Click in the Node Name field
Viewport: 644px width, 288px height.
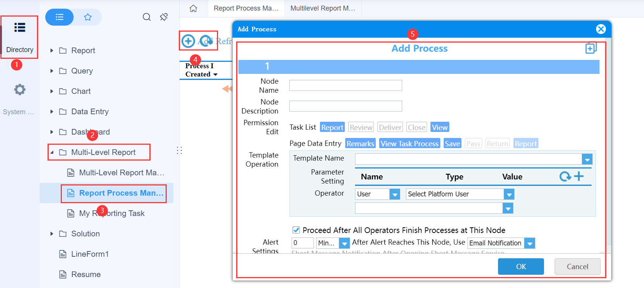click(346, 86)
